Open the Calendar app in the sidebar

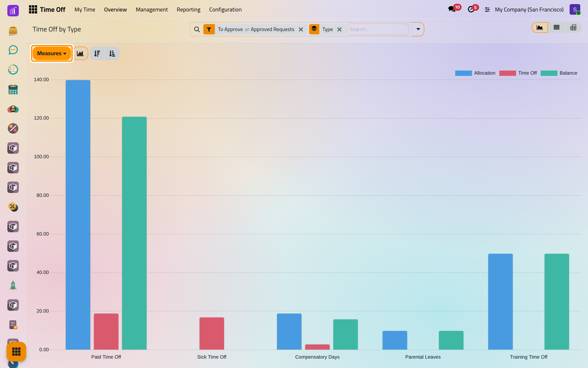coord(13,89)
